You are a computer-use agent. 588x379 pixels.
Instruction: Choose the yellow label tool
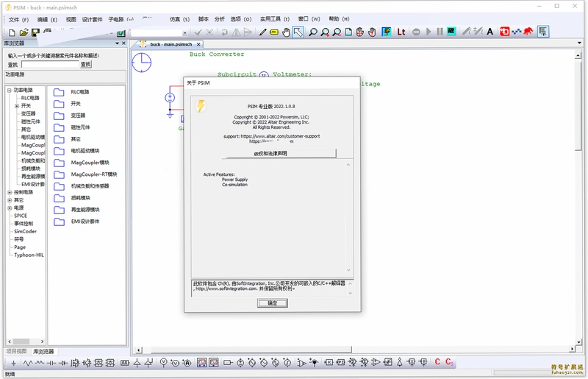(x=274, y=32)
